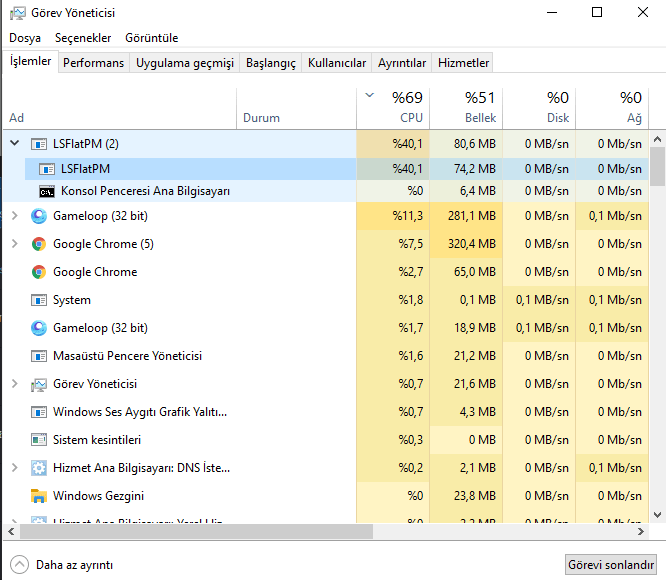Viewport: 666px width, 580px height.
Task: Click the 320,4 MB memory cell
Action: (466, 244)
